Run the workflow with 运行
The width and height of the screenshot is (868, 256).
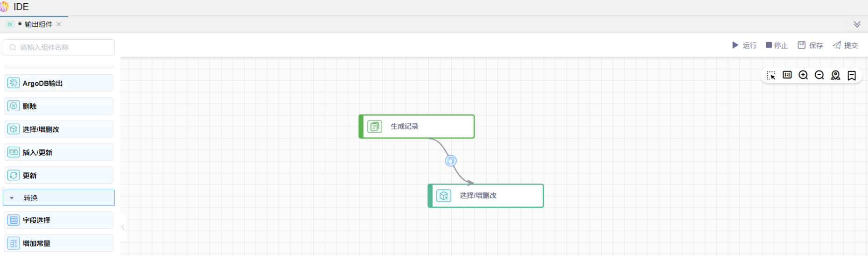click(x=744, y=45)
